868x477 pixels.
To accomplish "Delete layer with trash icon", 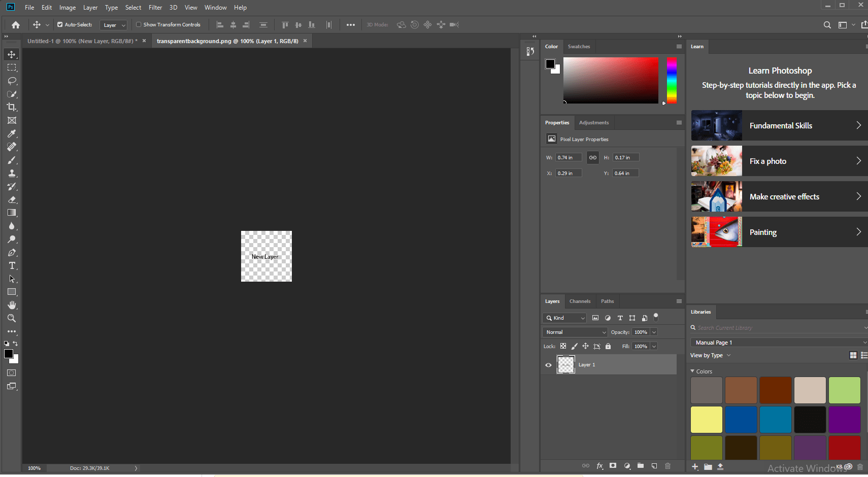I will (x=668, y=466).
